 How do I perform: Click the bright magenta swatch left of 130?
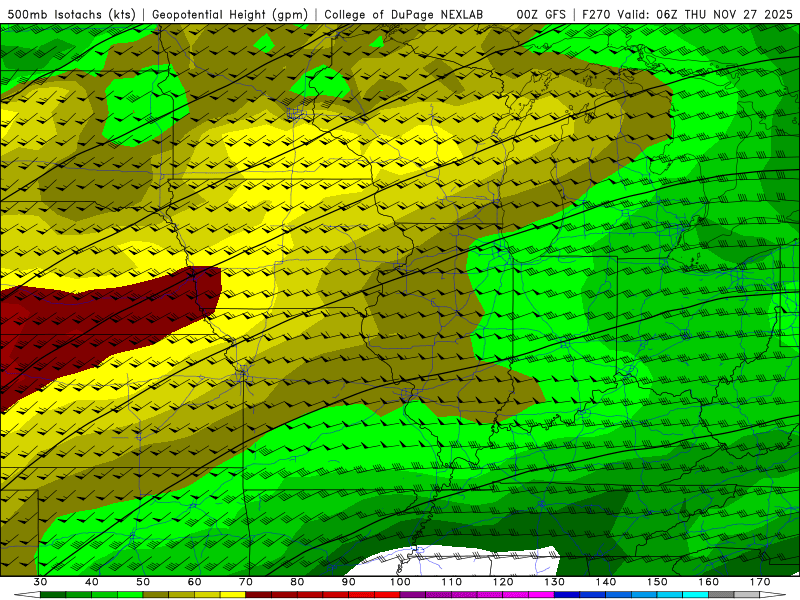[541, 595]
